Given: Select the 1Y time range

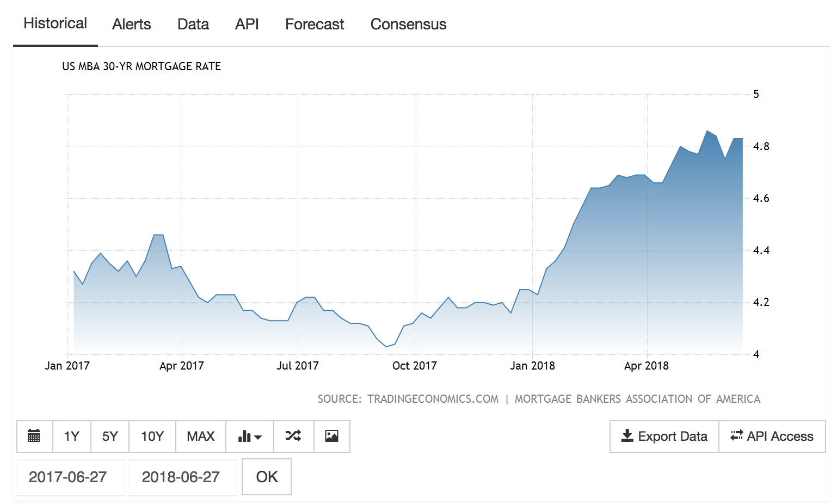Looking at the screenshot, I should (x=72, y=436).
